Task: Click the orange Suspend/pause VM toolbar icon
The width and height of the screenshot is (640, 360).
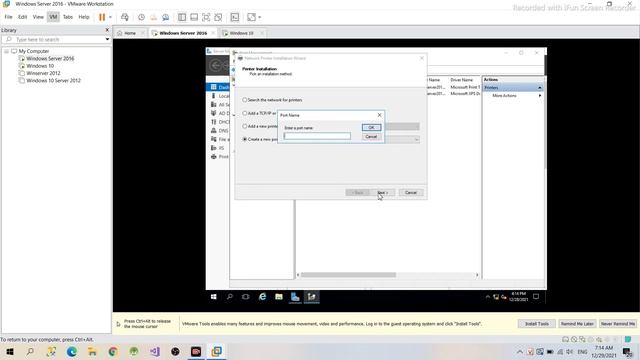Action: tap(102, 17)
